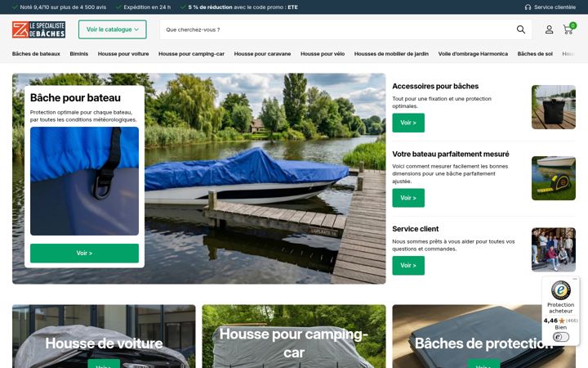Open the Trusted Shops badge seal

click(x=560, y=289)
